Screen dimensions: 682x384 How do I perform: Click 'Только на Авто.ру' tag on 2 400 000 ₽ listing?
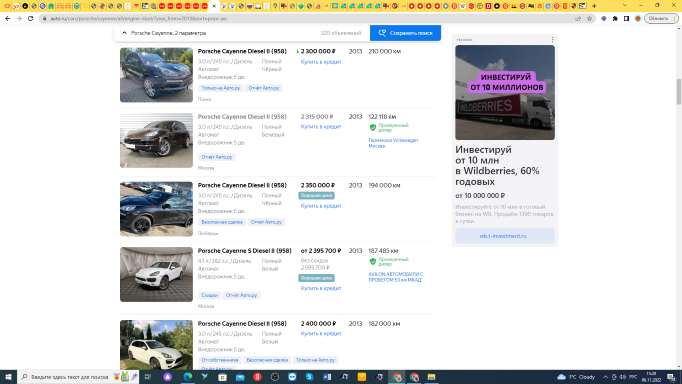pyautogui.click(x=315, y=360)
